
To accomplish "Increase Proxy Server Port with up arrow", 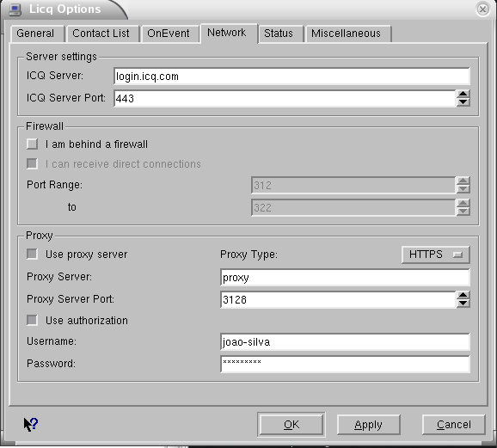I will click(463, 296).
